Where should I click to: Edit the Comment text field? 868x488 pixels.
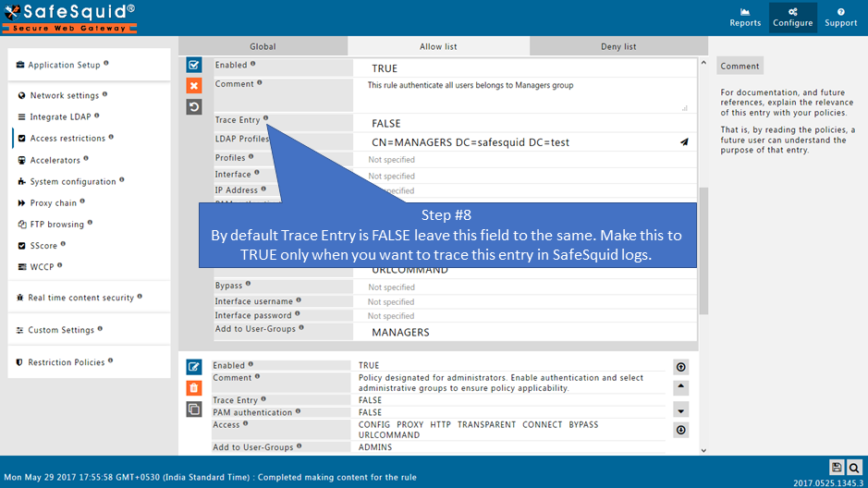(x=524, y=95)
